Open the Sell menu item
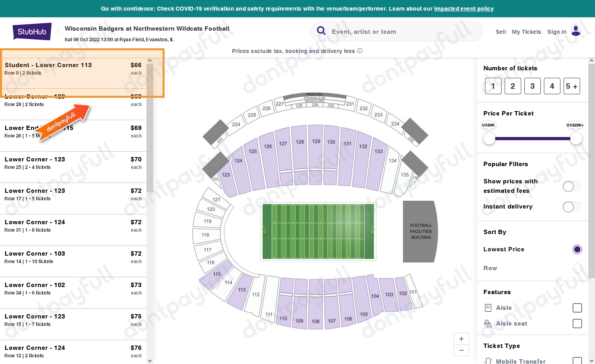Image resolution: width=595 pixels, height=364 pixels. (x=500, y=32)
